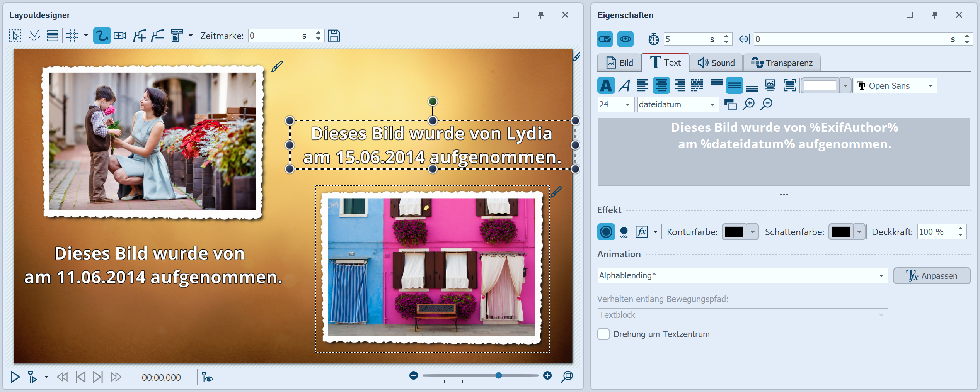This screenshot has height=392, width=980.
Task: Open the Open Sans font dropdown
Action: (x=930, y=86)
